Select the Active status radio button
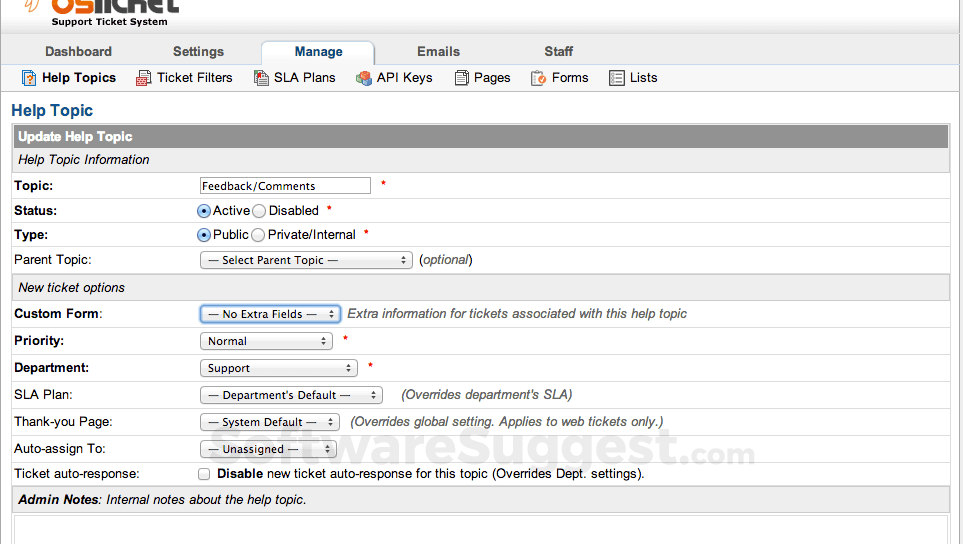The height and width of the screenshot is (544, 963). [x=204, y=211]
